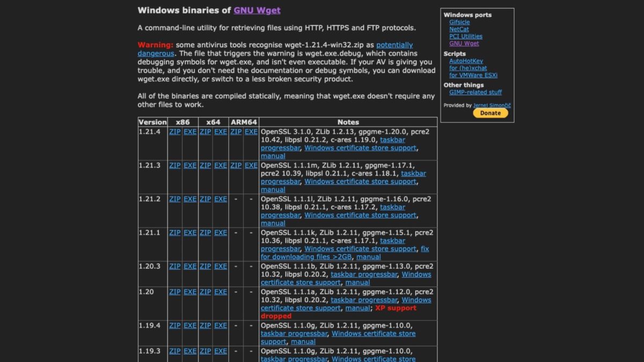The image size is (644, 362).
Task: Download ARM64 ZIP for version 1.21.3
Action: pyautogui.click(x=236, y=166)
